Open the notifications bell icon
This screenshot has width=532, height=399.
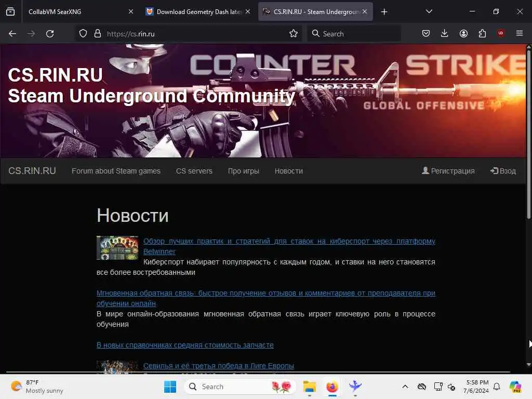[497, 387]
